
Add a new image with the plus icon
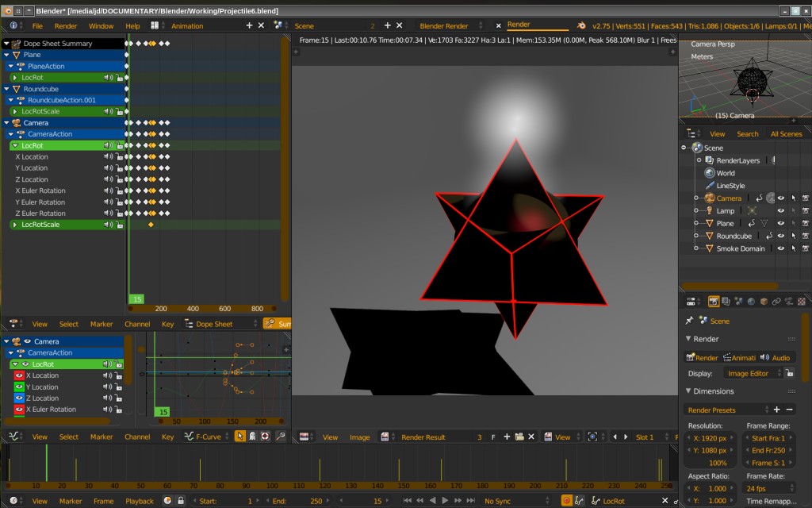pos(507,437)
